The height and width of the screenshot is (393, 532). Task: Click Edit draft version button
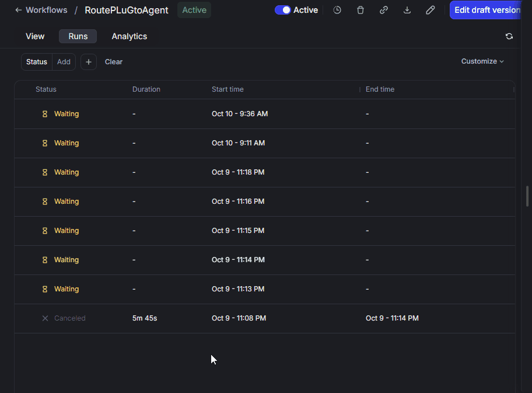tap(487, 10)
